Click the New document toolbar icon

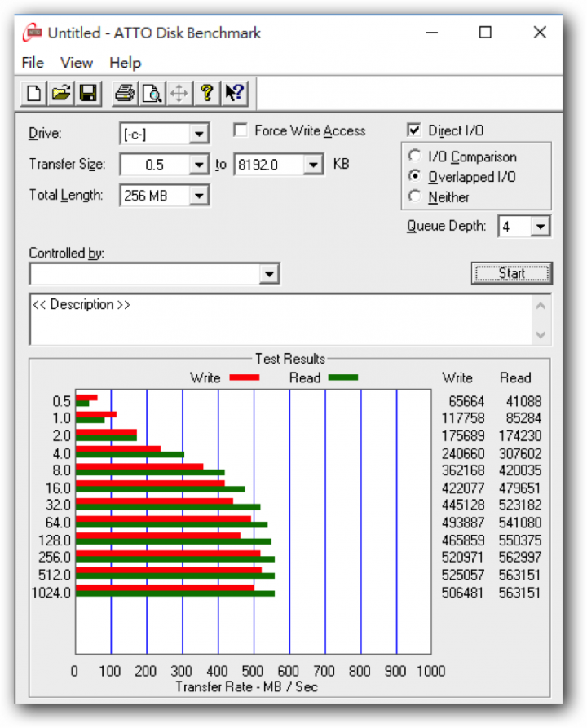coord(34,93)
